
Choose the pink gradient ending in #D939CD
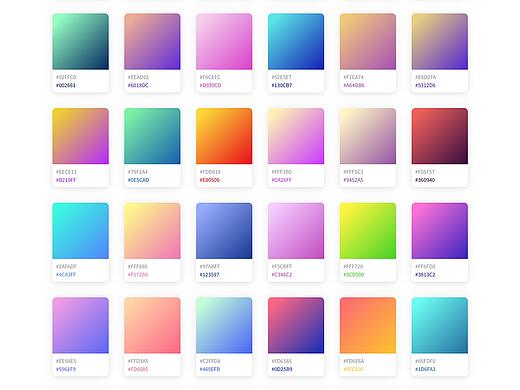coord(224,41)
